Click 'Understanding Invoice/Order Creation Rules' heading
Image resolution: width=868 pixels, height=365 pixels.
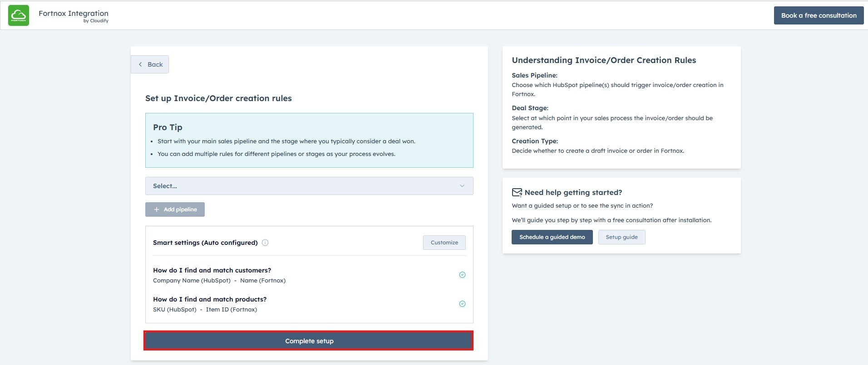604,60
